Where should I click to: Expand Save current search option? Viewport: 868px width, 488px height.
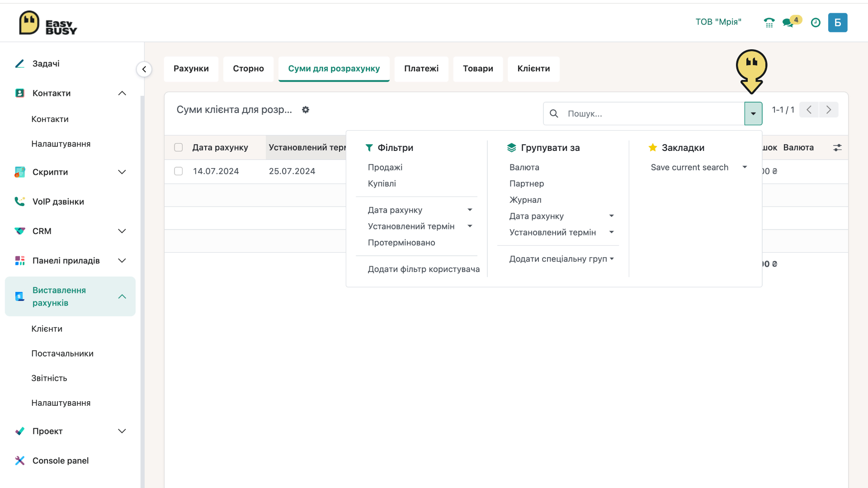tap(699, 167)
